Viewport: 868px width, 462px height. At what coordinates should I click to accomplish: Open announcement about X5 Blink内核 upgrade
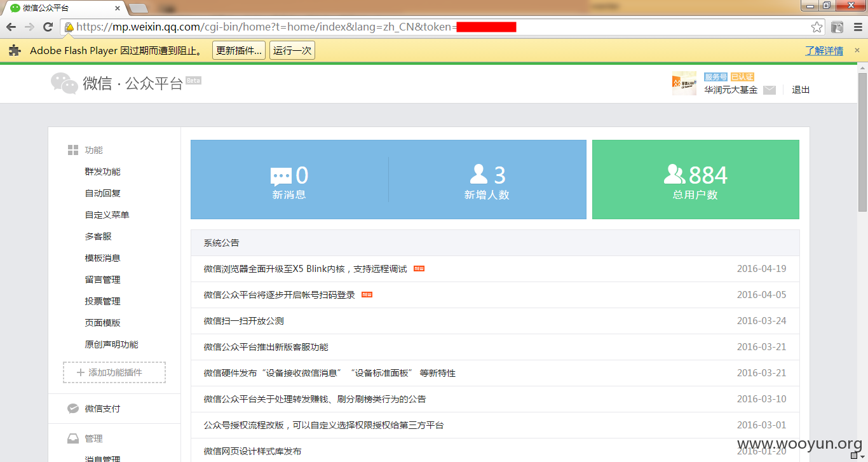click(x=305, y=269)
